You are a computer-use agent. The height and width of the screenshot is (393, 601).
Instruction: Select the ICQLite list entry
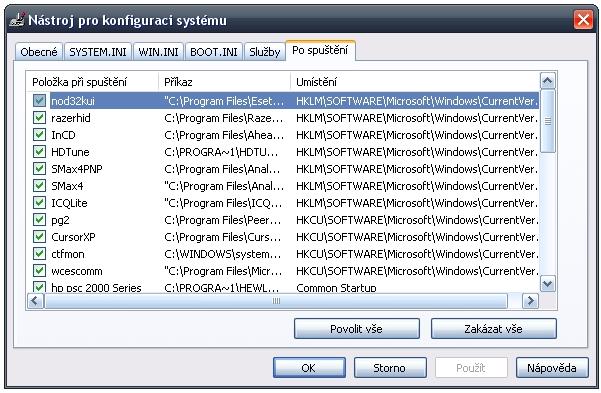[x=69, y=203]
